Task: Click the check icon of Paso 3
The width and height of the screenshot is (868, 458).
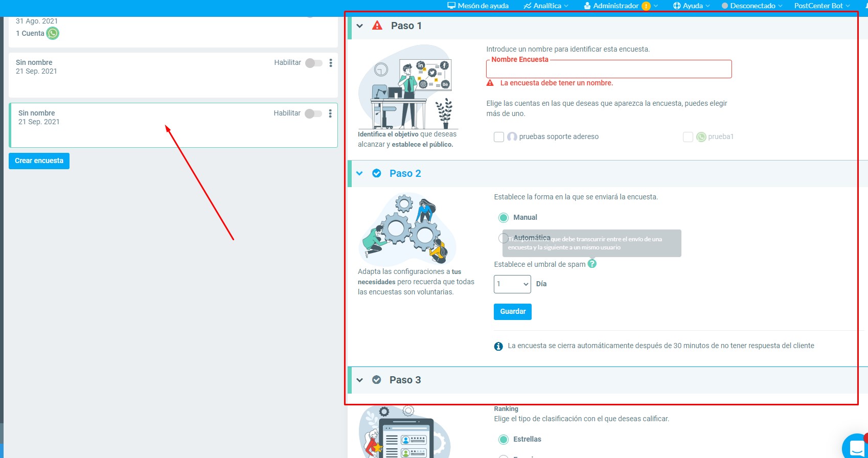Action: pyautogui.click(x=377, y=380)
